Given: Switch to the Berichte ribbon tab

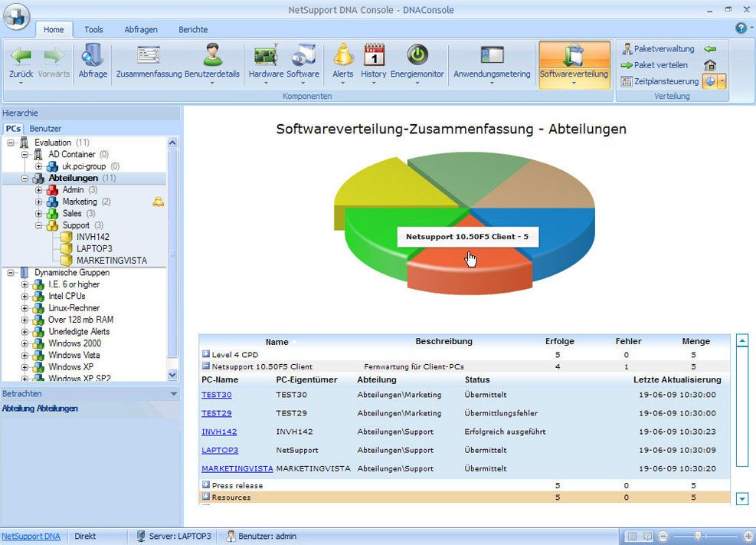Looking at the screenshot, I should coord(192,29).
